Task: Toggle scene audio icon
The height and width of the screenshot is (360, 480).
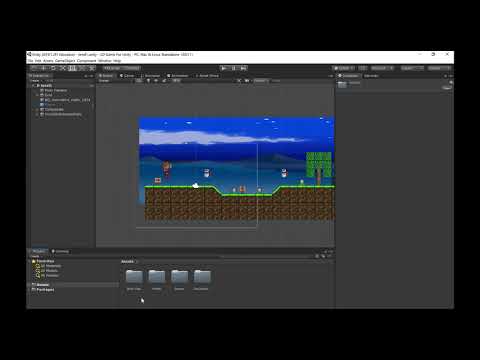Action: (x=156, y=81)
